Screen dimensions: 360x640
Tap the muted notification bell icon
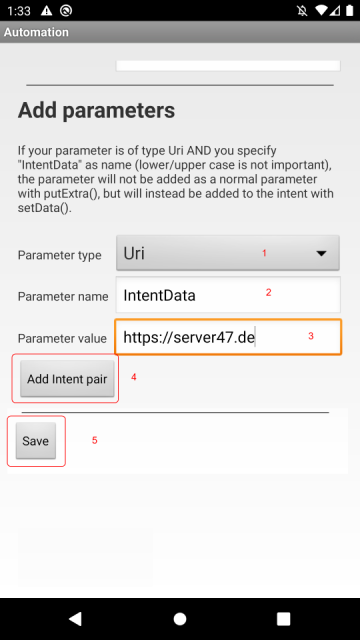click(302, 11)
